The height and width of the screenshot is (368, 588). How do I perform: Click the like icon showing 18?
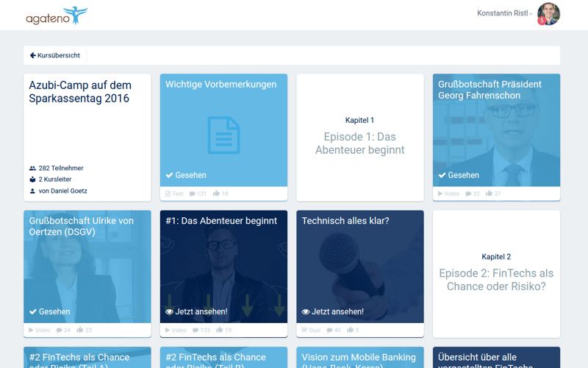[x=216, y=194]
